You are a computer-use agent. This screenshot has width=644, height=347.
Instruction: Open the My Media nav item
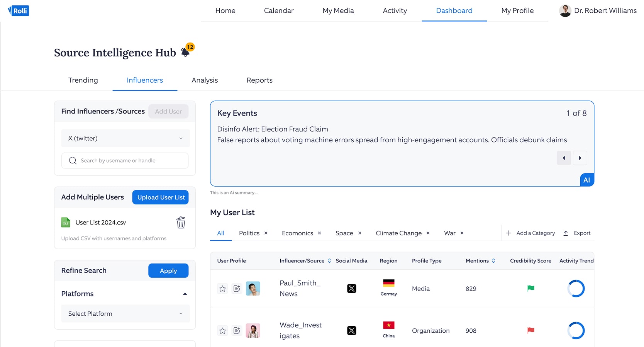(x=338, y=11)
